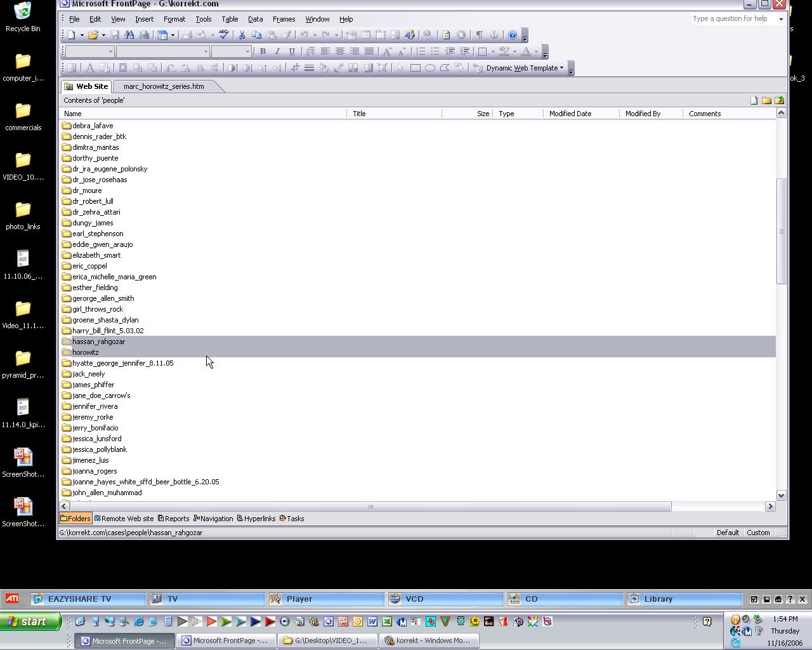Create new folder in contents pane

(766, 100)
